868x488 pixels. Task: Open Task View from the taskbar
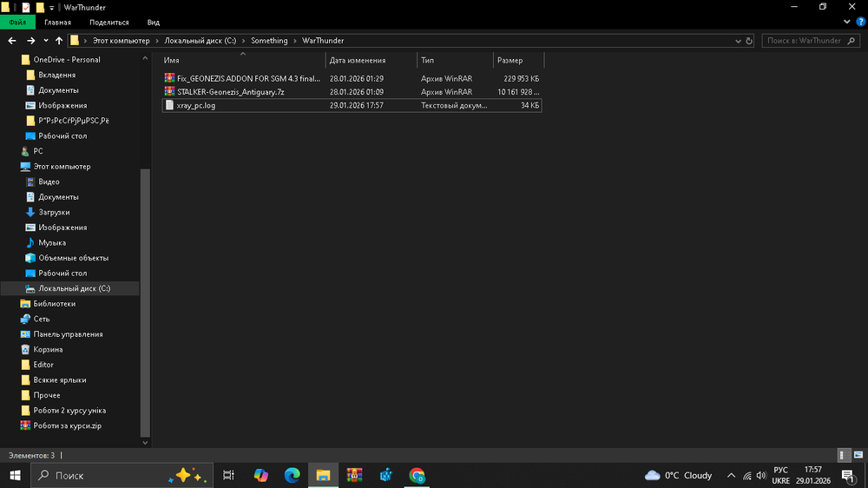coord(229,475)
